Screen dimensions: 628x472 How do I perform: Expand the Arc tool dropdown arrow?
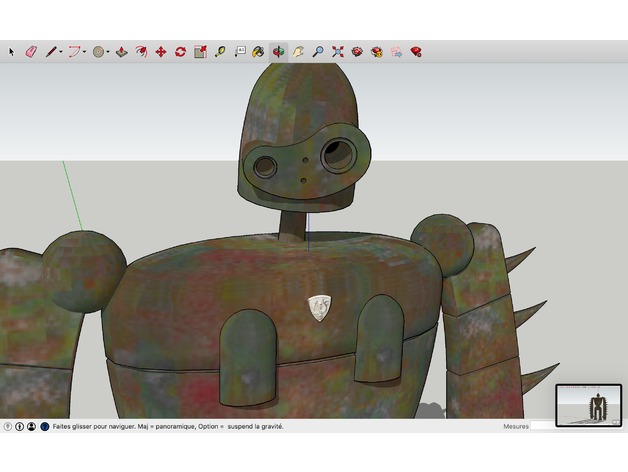pyautogui.click(x=84, y=52)
